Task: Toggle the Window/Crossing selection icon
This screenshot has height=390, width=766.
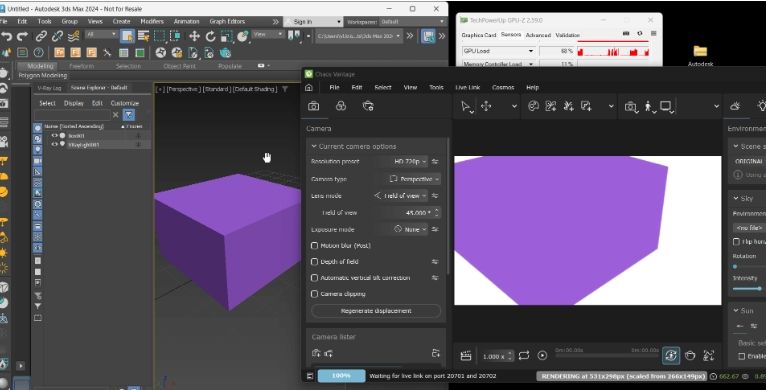Action: 175,36
